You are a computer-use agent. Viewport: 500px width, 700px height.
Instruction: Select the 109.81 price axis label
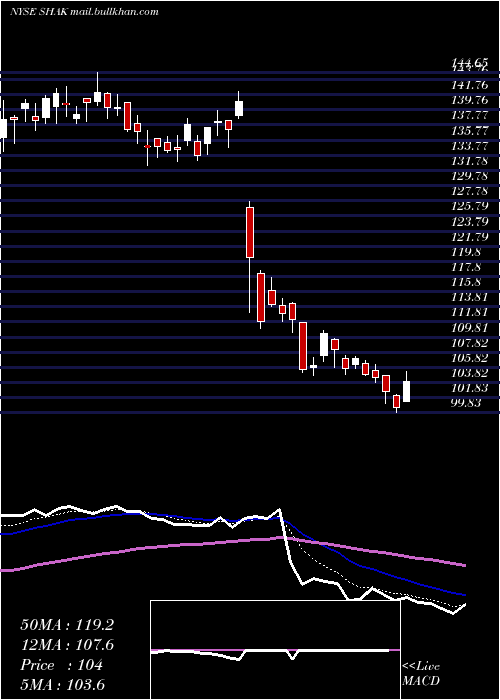[469, 328]
